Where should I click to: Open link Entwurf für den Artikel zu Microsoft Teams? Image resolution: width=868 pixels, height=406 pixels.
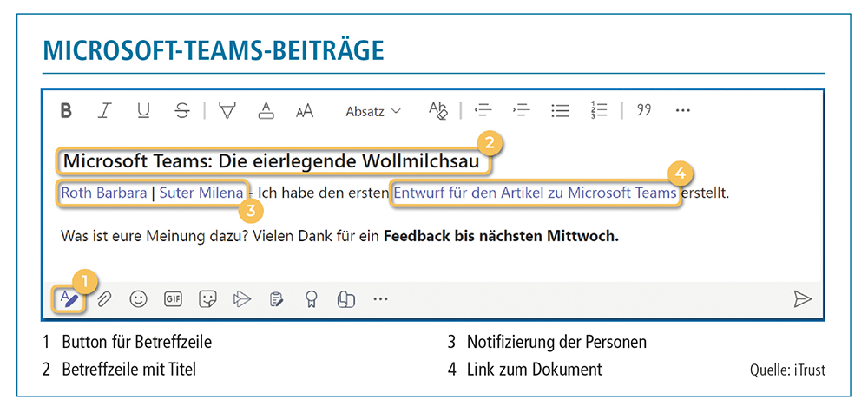[x=535, y=193]
